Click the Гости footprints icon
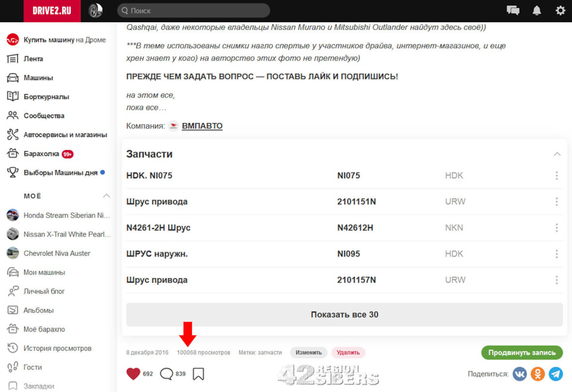572x392 pixels. tap(13, 367)
